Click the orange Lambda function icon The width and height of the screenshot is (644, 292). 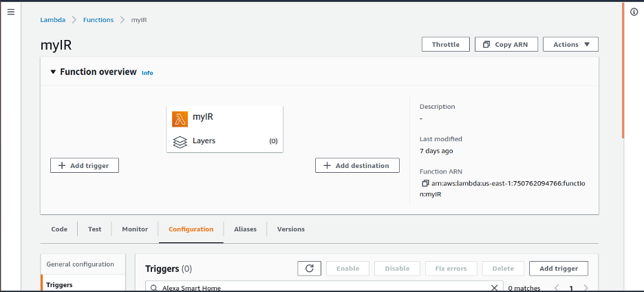[180, 118]
